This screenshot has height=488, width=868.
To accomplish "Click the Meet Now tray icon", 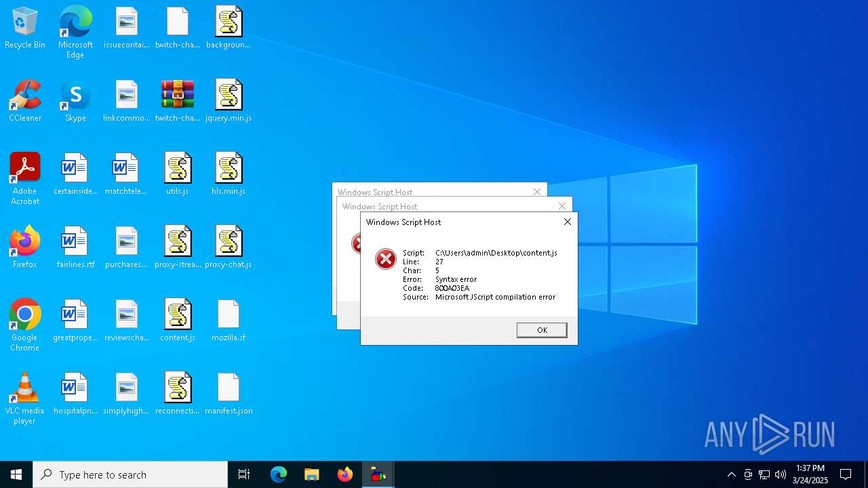I will pos(748,474).
